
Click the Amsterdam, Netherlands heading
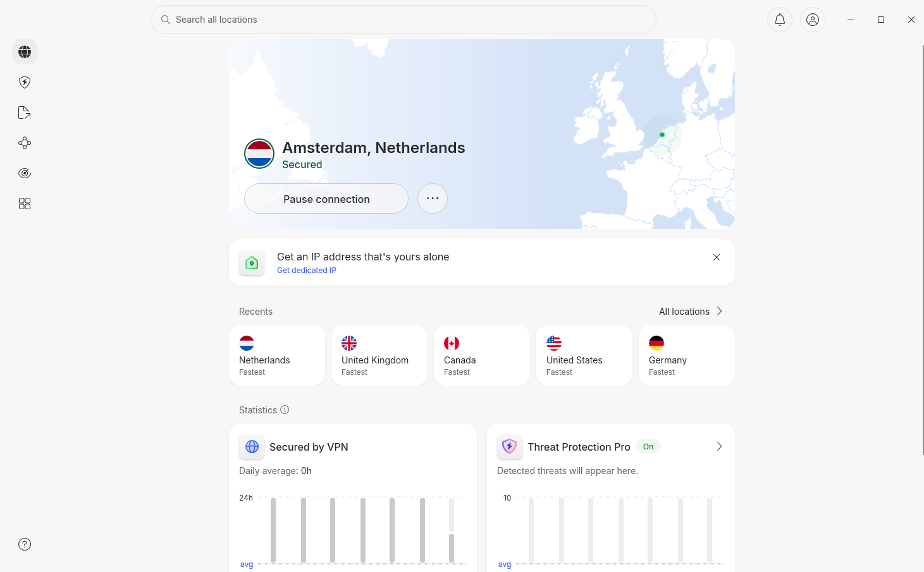tap(374, 148)
